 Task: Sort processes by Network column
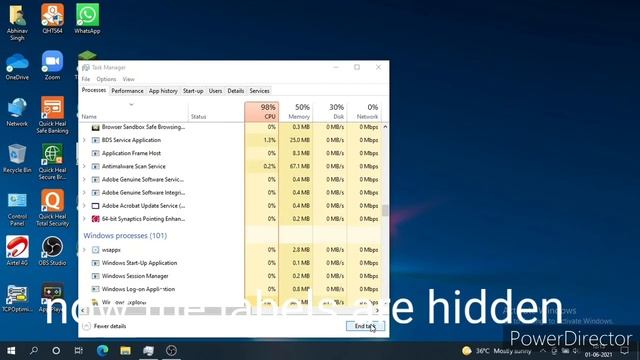[364, 111]
